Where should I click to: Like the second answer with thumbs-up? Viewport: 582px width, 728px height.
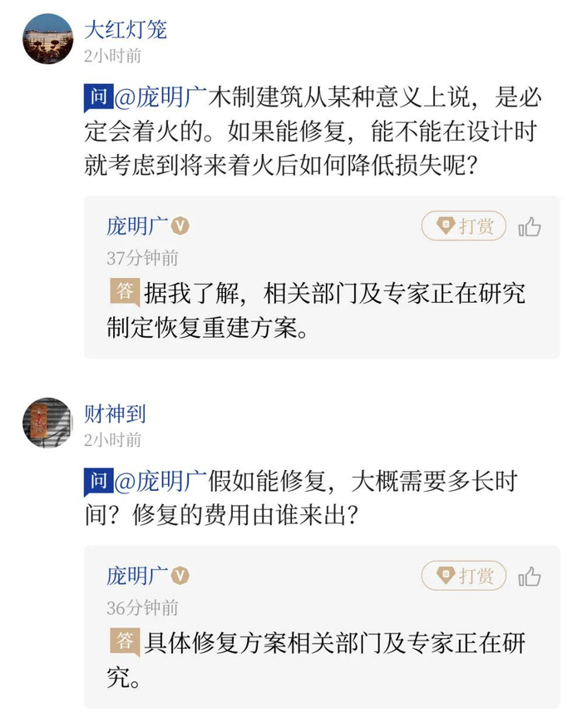[x=530, y=577]
